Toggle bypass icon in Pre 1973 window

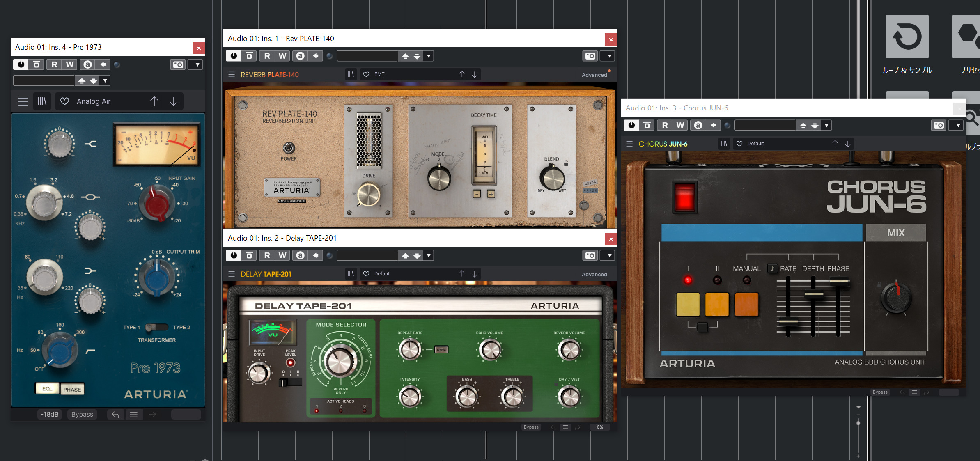pyautogui.click(x=37, y=64)
